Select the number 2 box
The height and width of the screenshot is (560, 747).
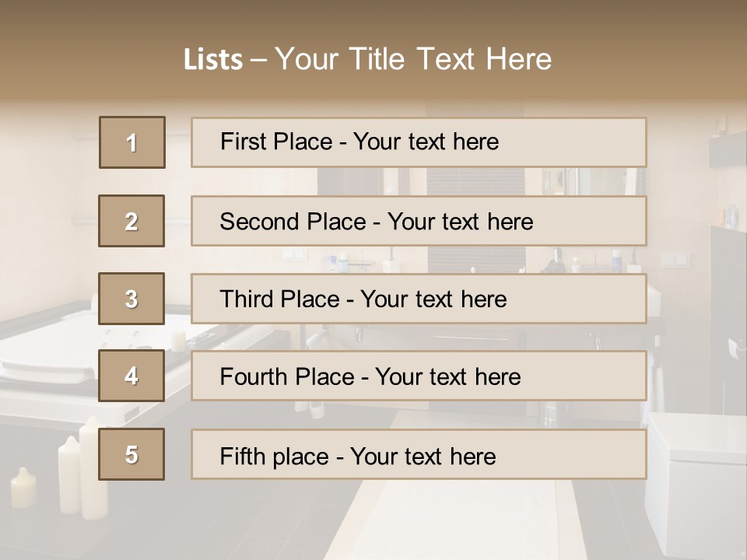[x=132, y=221]
